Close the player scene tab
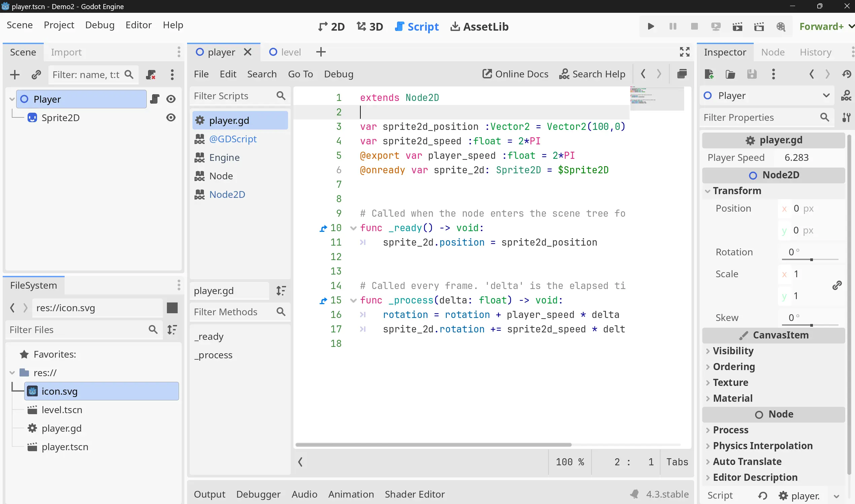The width and height of the screenshot is (855, 504). click(248, 52)
